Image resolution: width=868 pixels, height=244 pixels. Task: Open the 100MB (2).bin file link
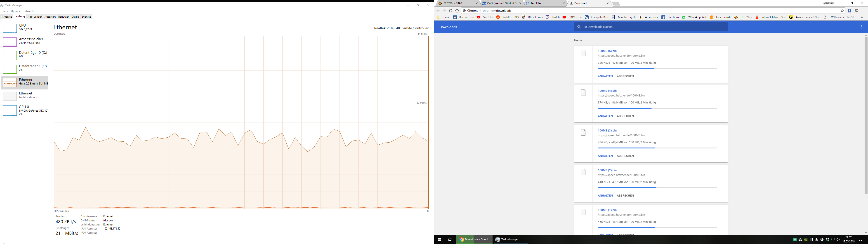607,170
